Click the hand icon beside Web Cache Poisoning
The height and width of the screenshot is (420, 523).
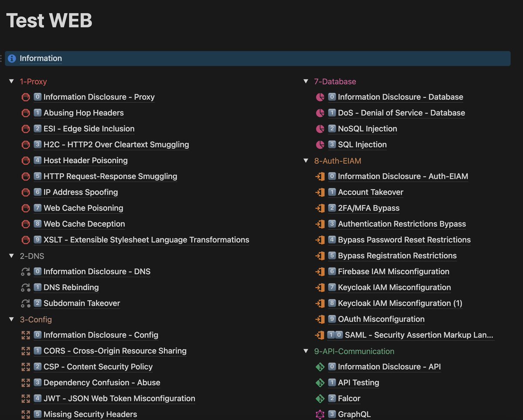coord(25,208)
